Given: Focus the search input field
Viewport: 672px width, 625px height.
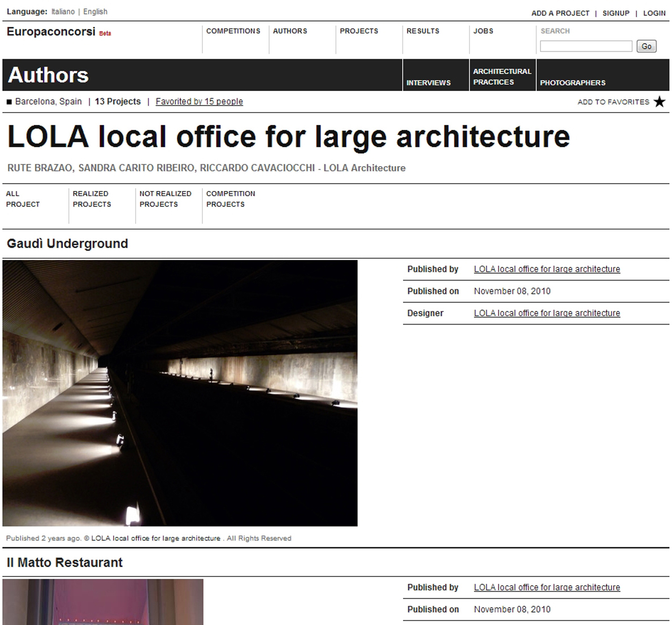Looking at the screenshot, I should [x=586, y=46].
